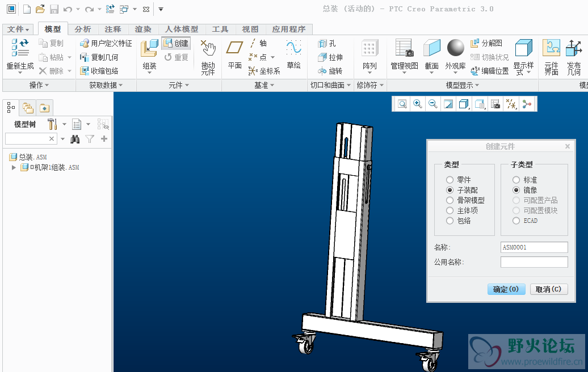Select the 主体项 (Bulk Item) radio

450,210
